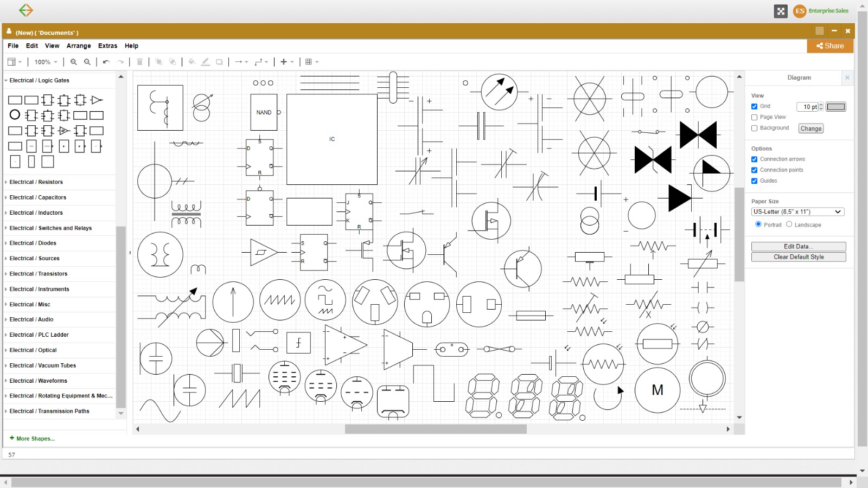Click the line color pencil icon
Image resolution: width=868 pixels, height=488 pixels.
(x=206, y=62)
